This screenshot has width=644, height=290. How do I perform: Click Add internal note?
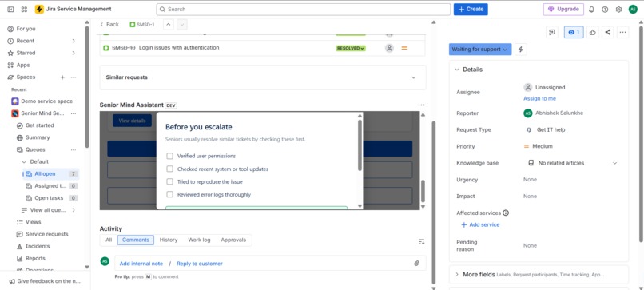tap(141, 264)
